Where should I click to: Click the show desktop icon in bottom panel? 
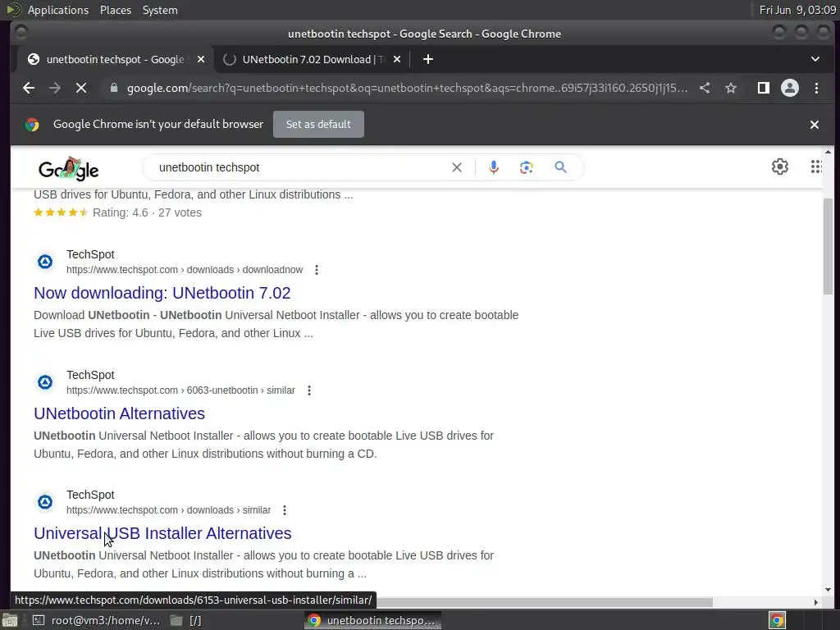(10, 620)
